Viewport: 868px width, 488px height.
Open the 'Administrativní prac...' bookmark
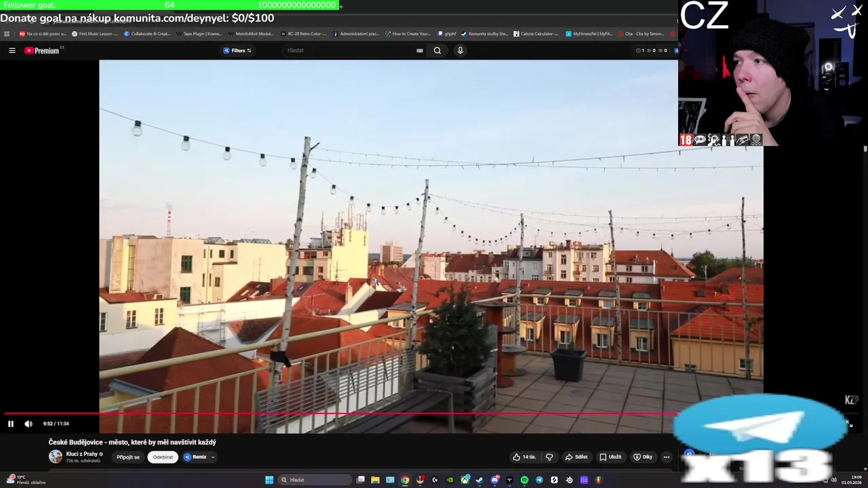pos(356,34)
